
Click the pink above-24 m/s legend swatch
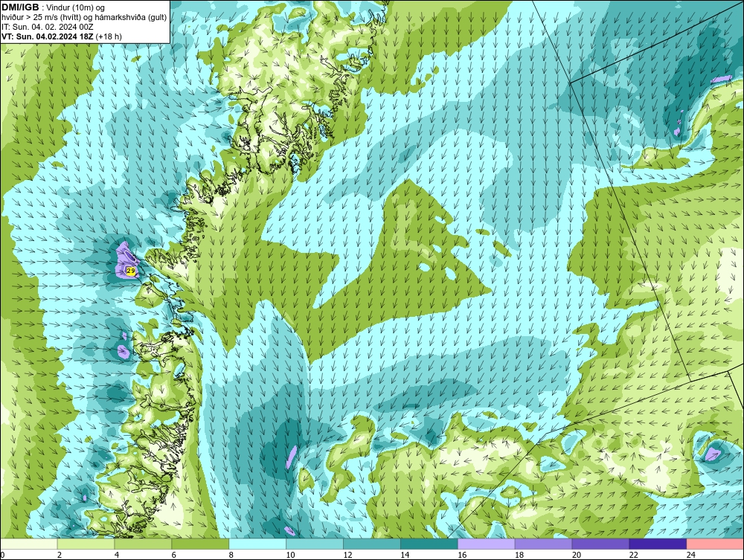[715, 544]
